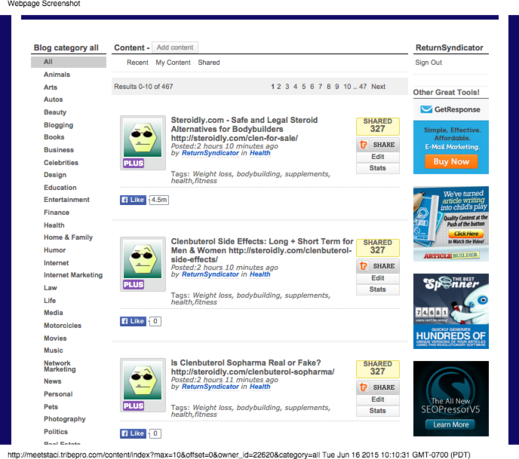
Task: Jump to last results page 47
Action: tap(363, 87)
